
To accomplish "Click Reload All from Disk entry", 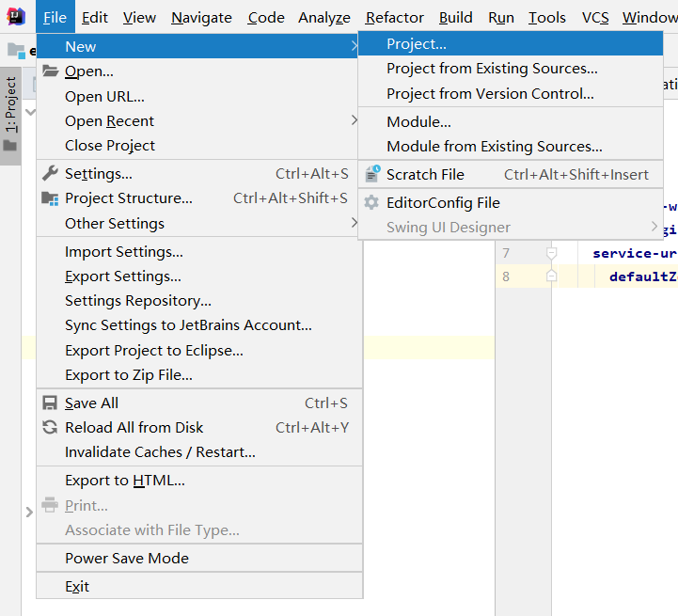I will click(x=199, y=427).
